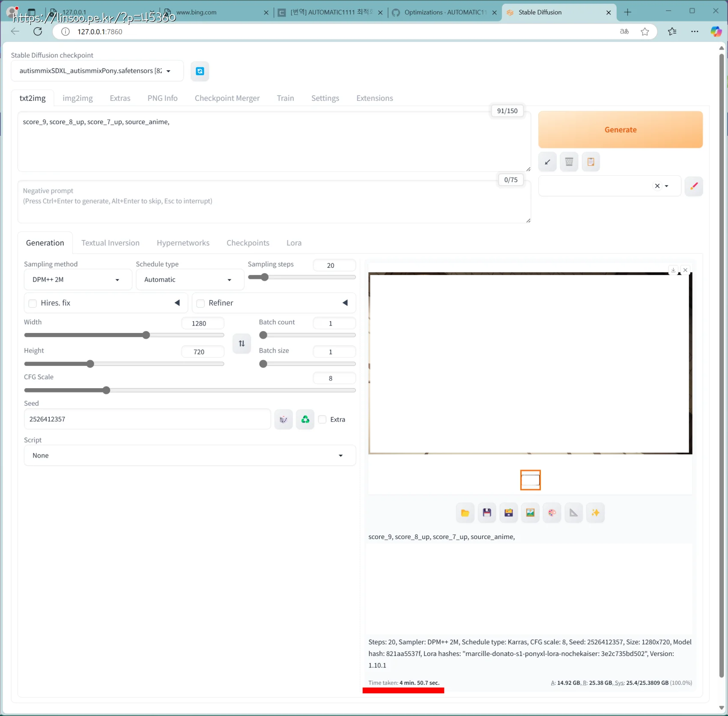Expand the Refiner section arrow
This screenshot has height=716, width=728.
pyautogui.click(x=345, y=303)
